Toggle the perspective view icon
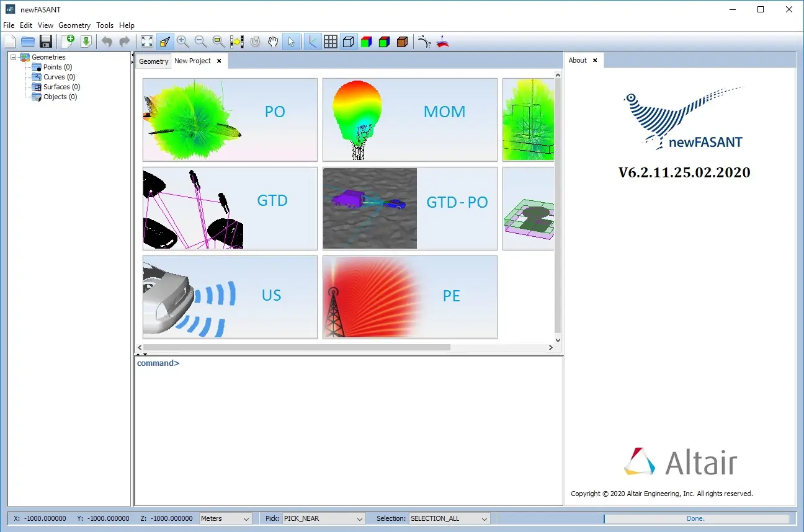This screenshot has width=804, height=532. click(x=165, y=42)
